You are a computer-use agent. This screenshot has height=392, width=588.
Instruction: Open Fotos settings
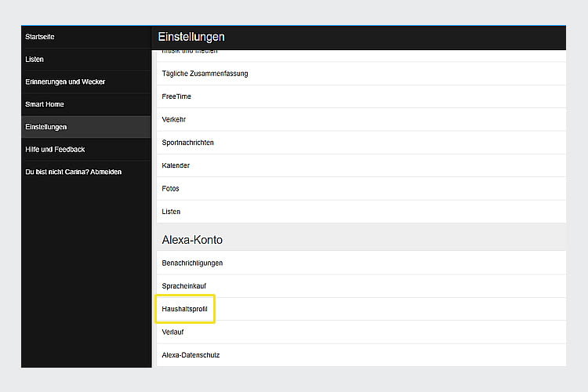[x=361, y=188]
